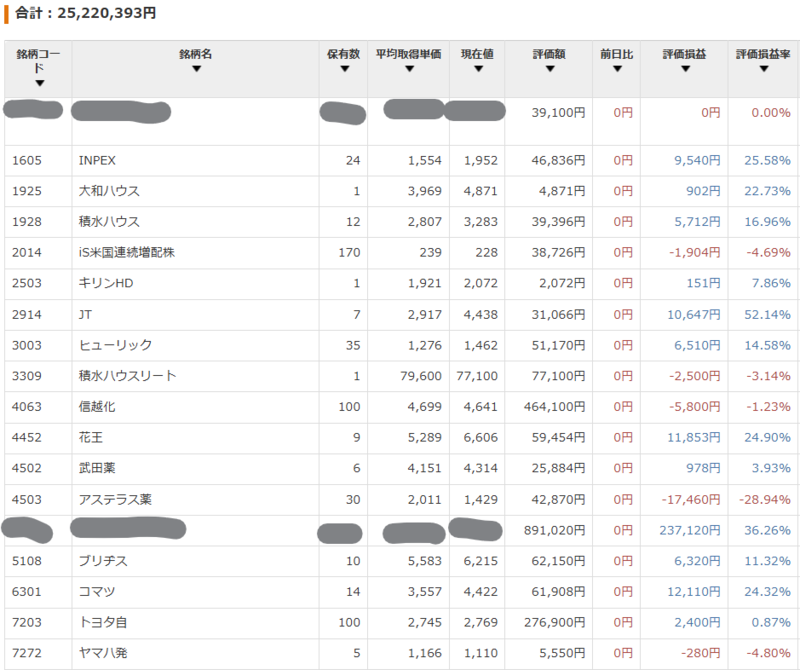
Task: Select キリンHD stock name
Action: pyautogui.click(x=106, y=283)
